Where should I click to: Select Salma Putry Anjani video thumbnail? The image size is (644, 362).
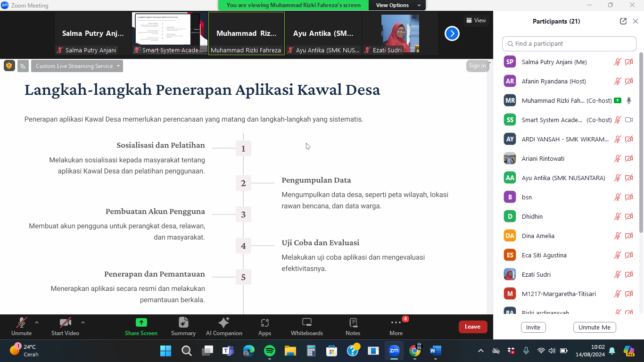[x=93, y=33]
